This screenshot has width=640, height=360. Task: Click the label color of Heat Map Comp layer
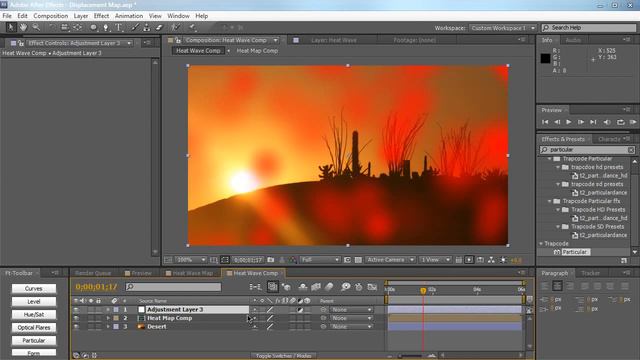pyautogui.click(x=116, y=318)
